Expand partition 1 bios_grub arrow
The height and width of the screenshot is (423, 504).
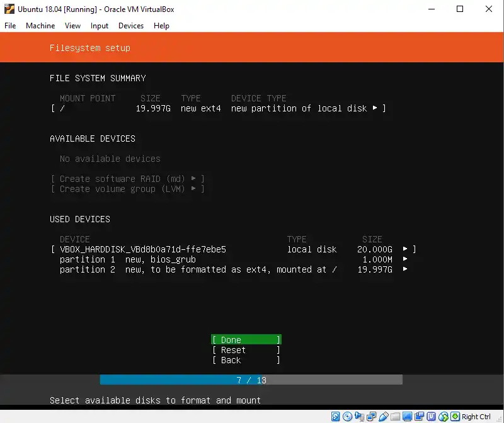click(x=405, y=259)
